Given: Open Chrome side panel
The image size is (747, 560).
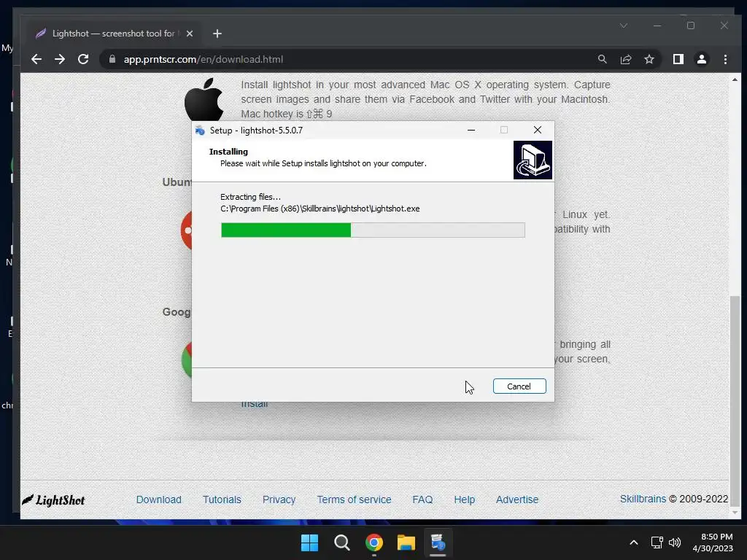Looking at the screenshot, I should 678,59.
